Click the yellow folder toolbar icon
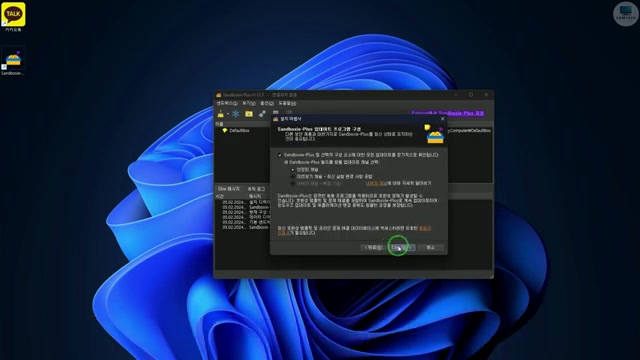This screenshot has width=640, height=360. tap(249, 114)
